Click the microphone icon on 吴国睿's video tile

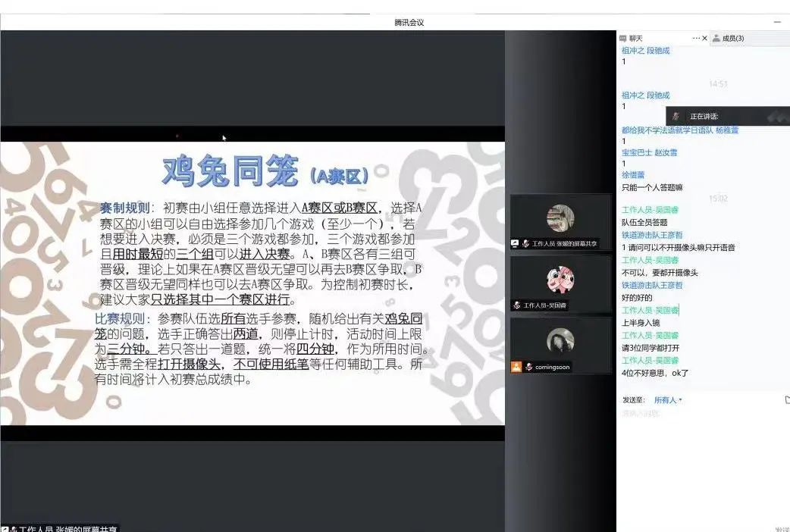click(517, 305)
